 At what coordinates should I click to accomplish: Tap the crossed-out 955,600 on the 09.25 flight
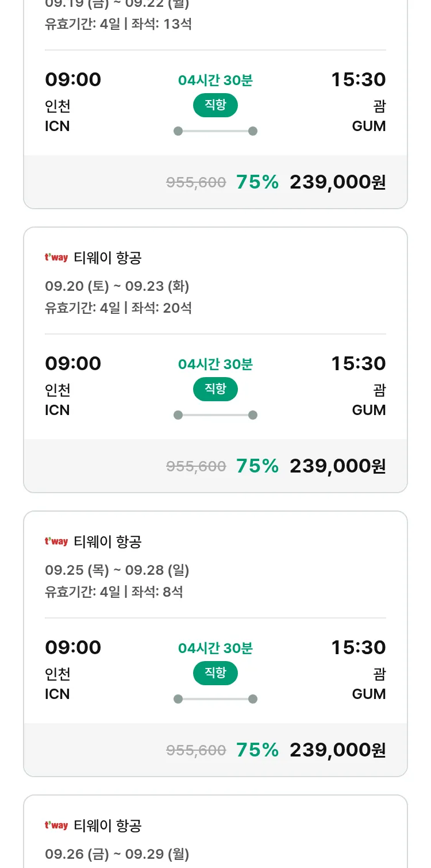coord(196,750)
